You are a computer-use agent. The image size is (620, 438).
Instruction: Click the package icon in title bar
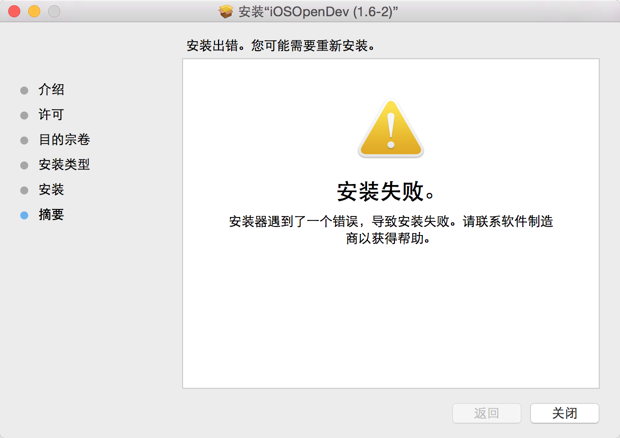coord(226,11)
